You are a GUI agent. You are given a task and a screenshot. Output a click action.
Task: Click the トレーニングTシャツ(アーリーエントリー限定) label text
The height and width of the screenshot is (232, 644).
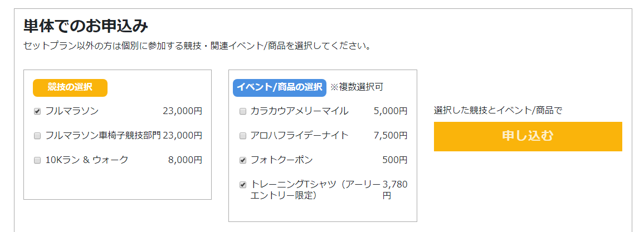click(315, 189)
